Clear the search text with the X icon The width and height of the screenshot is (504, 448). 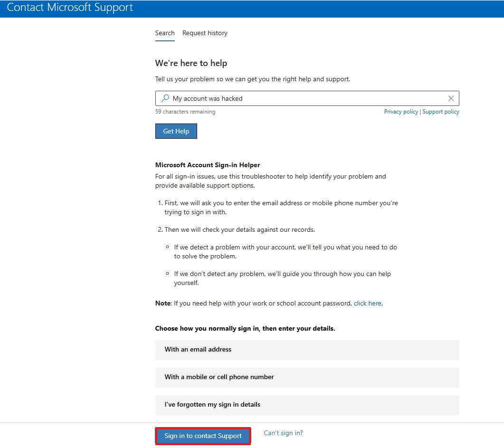(x=451, y=98)
